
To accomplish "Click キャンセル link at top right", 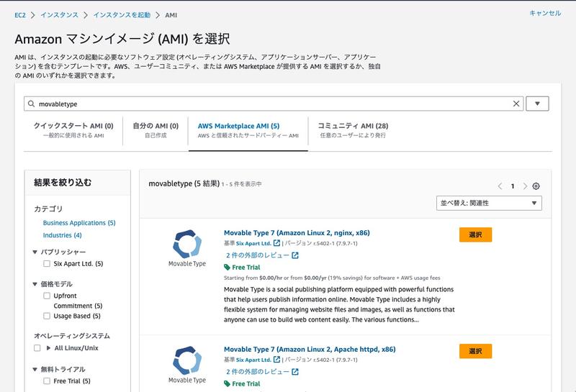I will [x=544, y=13].
